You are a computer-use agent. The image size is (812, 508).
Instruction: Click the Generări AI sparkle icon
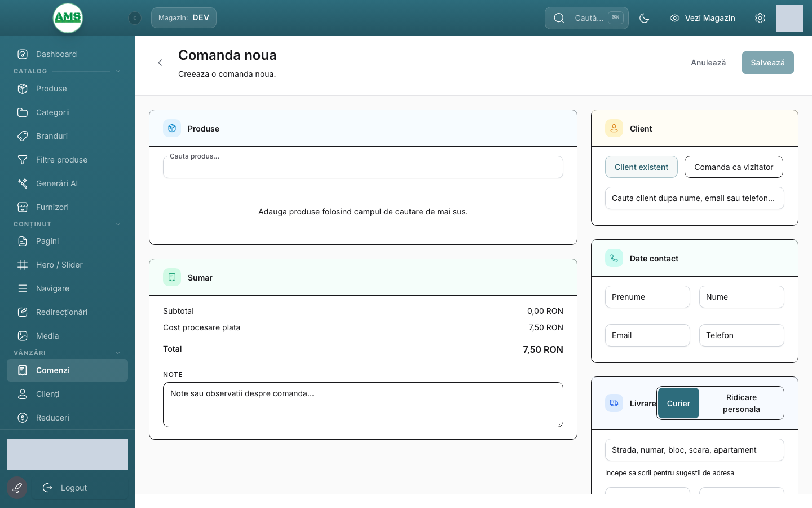[x=23, y=183]
